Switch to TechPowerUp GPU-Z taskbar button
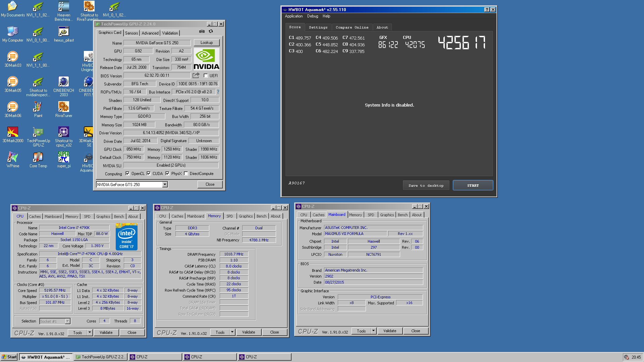Screen dimensions: 644x362 [100, 357]
